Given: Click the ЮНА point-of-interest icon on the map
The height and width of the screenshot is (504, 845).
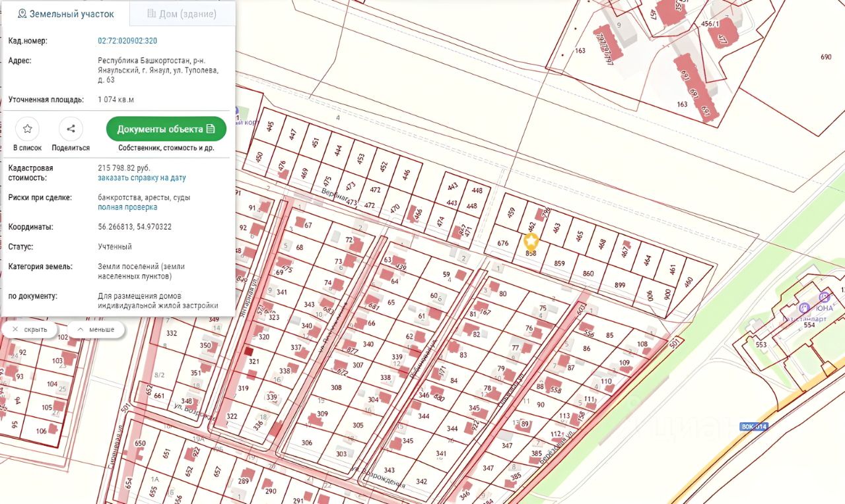Looking at the screenshot, I should coord(823,298).
